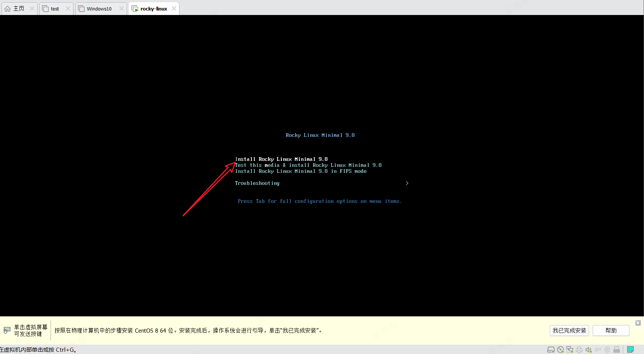Viewport: 644px width, 354px height.
Task: Click the 我已完成安装 button
Action: [569, 330]
